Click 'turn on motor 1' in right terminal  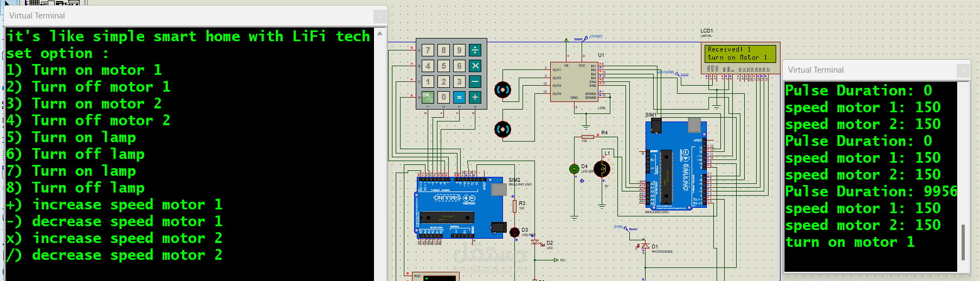[850, 242]
